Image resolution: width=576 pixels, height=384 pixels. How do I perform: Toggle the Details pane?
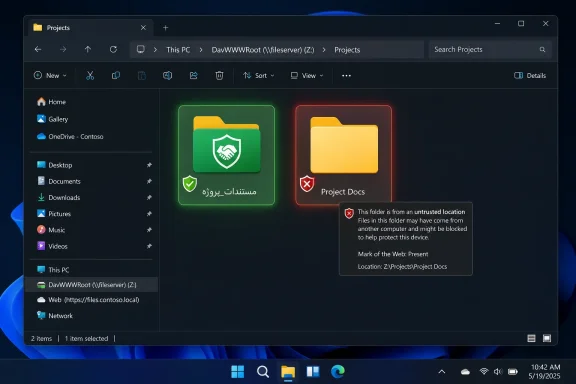point(530,75)
